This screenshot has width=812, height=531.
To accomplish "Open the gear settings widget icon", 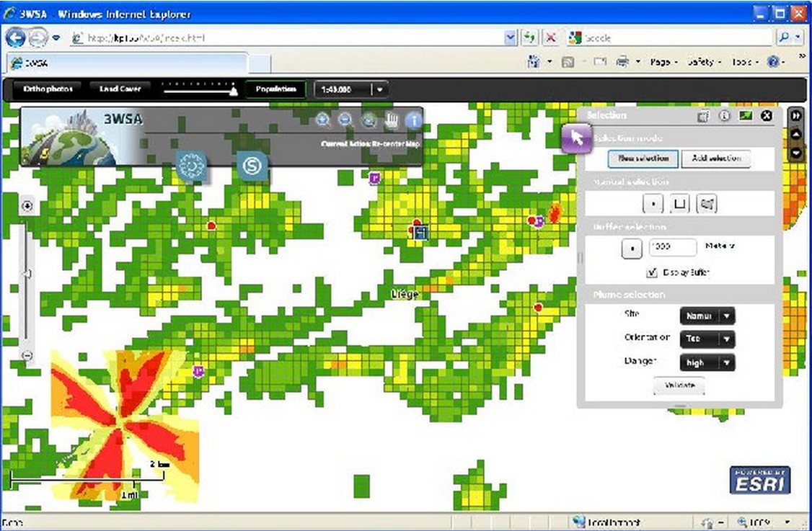I will point(192,166).
